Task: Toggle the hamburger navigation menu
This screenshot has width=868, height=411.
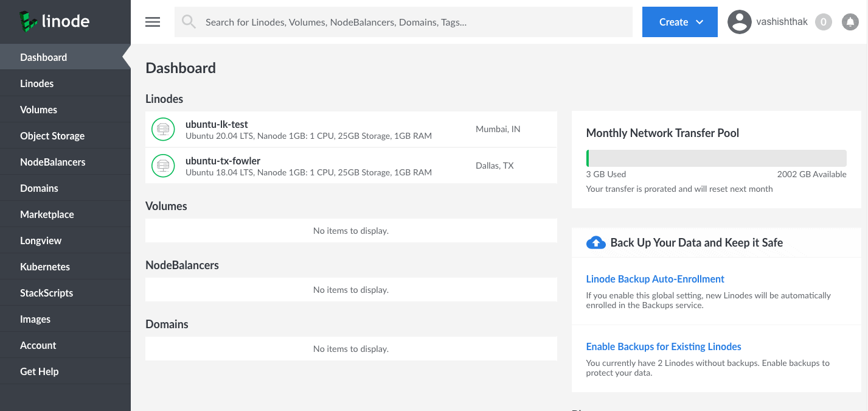Action: 153,22
